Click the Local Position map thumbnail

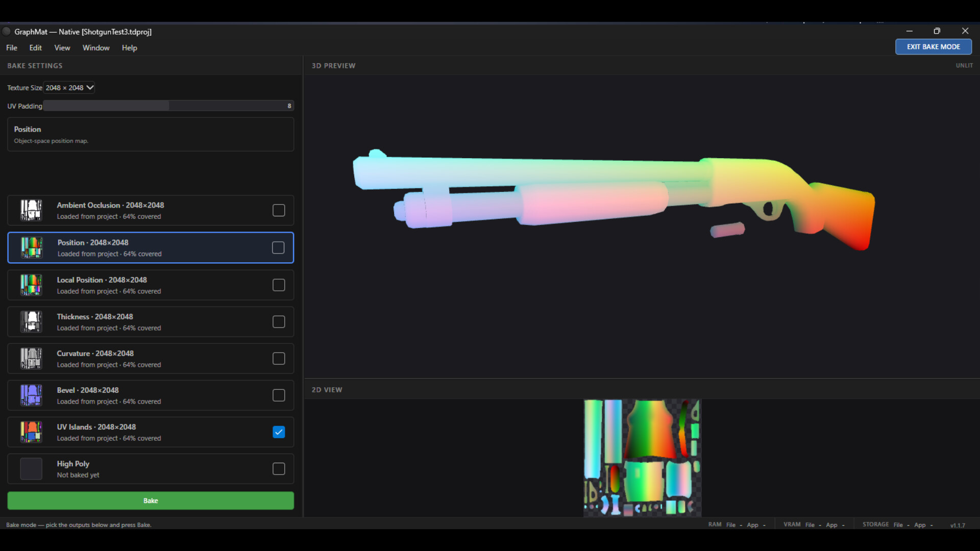pyautogui.click(x=31, y=285)
